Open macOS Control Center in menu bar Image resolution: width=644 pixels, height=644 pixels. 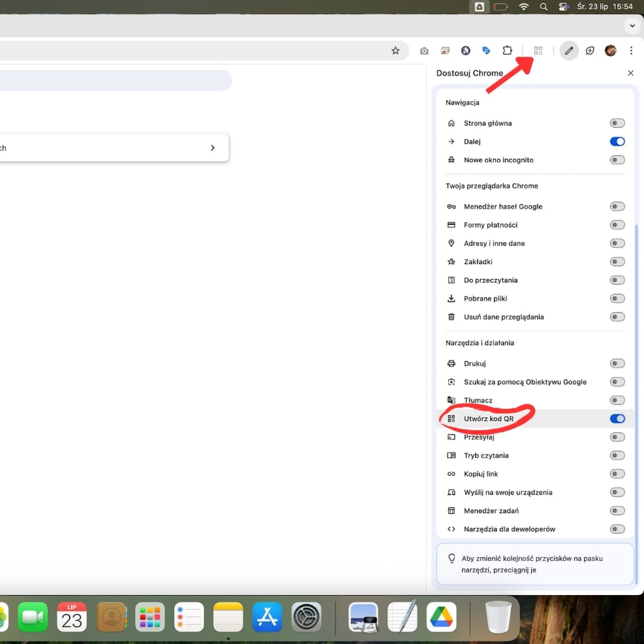(564, 6)
